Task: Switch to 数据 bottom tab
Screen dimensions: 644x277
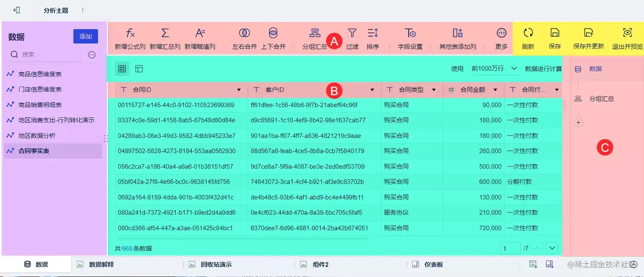Action: coord(36,265)
